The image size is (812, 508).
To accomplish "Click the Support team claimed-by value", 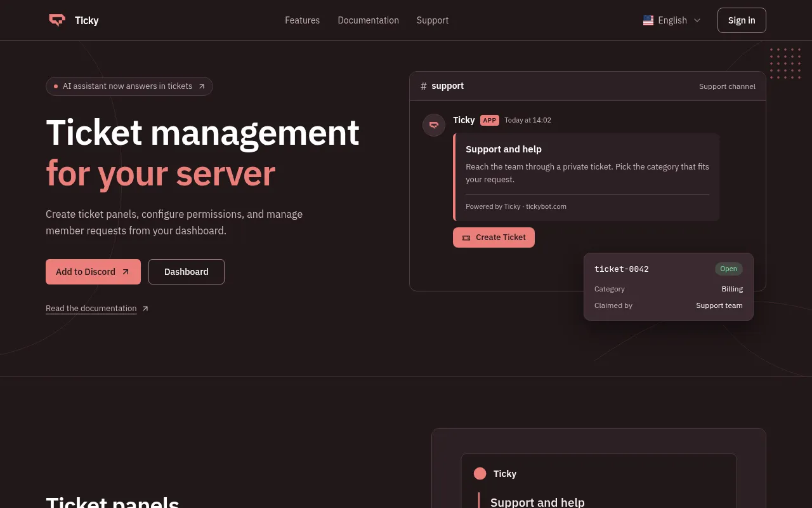I will [x=719, y=305].
